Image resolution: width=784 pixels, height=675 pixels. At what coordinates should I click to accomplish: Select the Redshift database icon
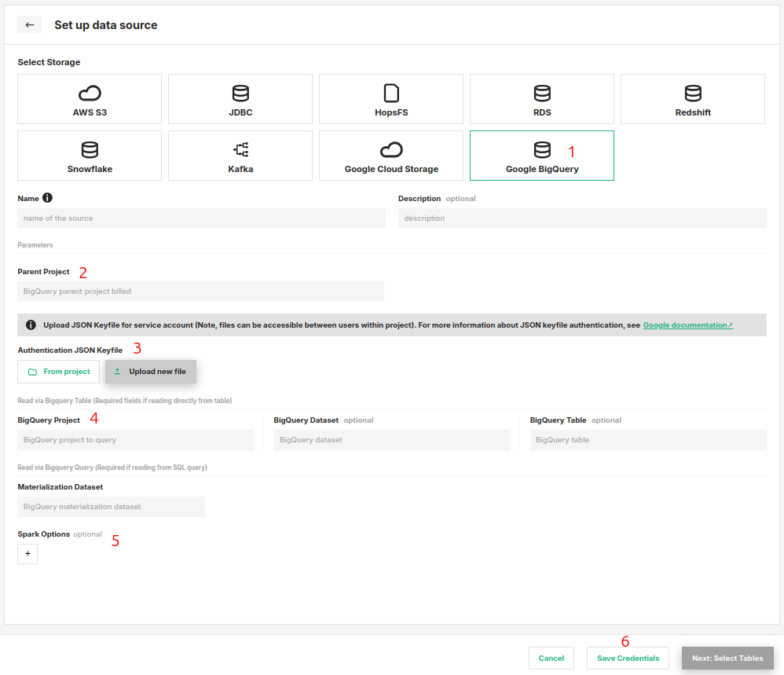coord(692,92)
